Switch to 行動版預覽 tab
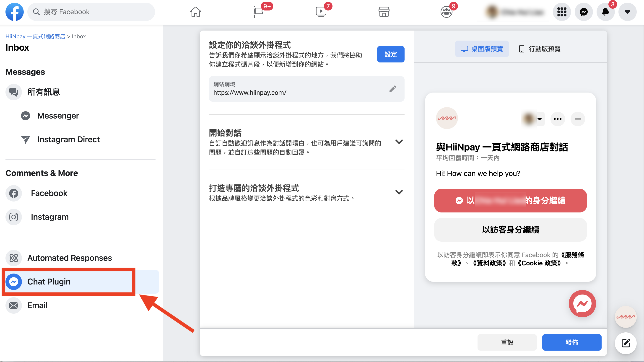Screen dimensions: 644x362 [x=540, y=49]
